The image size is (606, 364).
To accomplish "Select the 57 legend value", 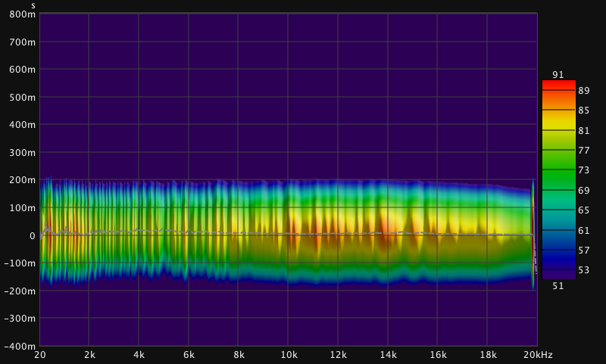I will tap(584, 250).
